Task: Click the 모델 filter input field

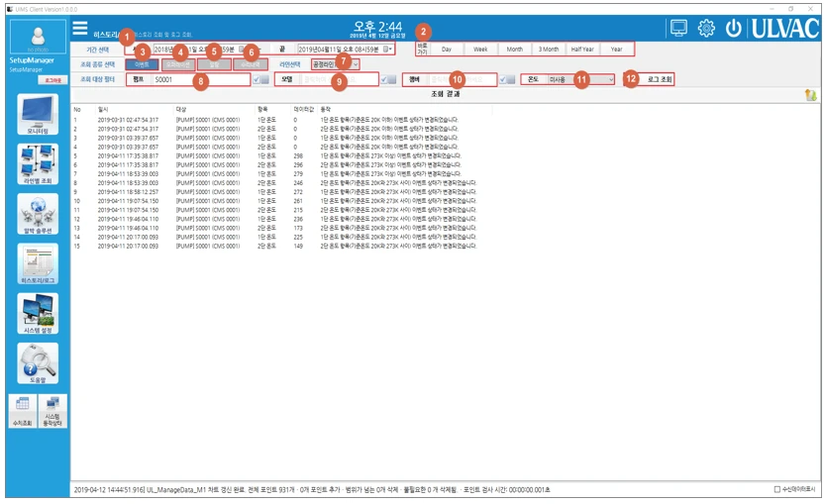Action: [340, 79]
